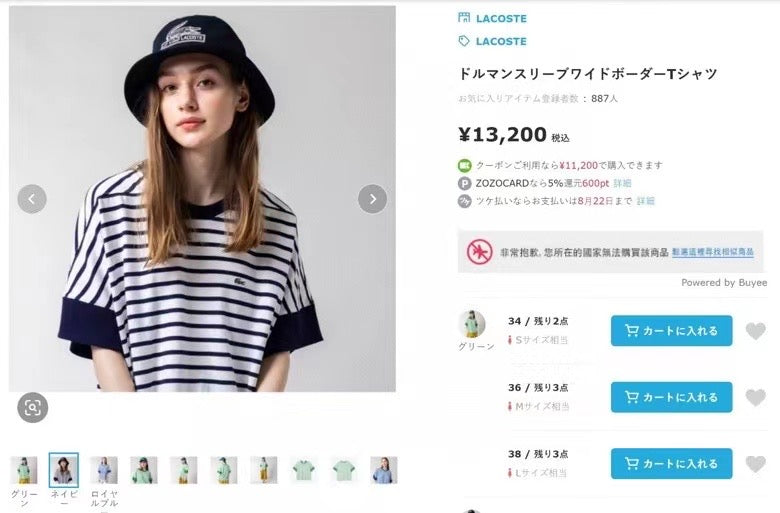Select the navy color thumbnail
Image resolution: width=780 pixels, height=513 pixels.
point(64,470)
